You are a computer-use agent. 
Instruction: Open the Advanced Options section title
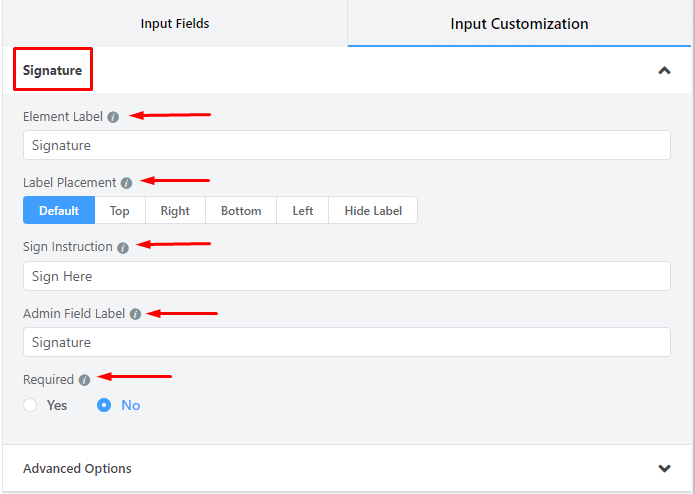point(77,468)
